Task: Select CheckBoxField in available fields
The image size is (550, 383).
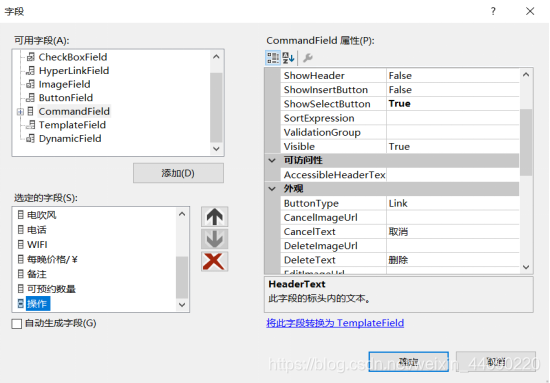Action: pos(73,57)
